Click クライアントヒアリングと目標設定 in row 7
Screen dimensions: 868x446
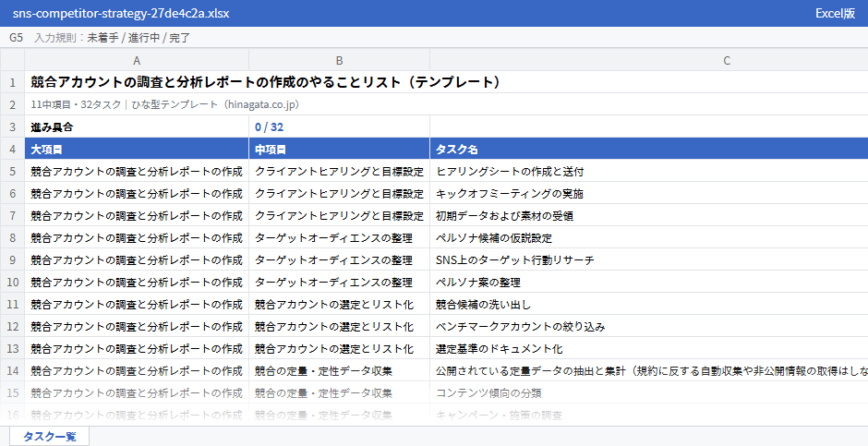pyautogui.click(x=339, y=215)
